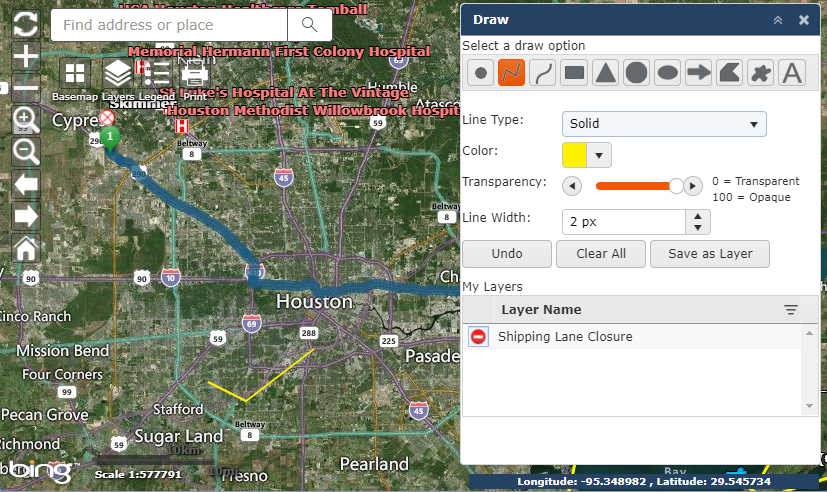Collapse the Draw panel
This screenshot has width=827, height=492.
click(x=777, y=20)
